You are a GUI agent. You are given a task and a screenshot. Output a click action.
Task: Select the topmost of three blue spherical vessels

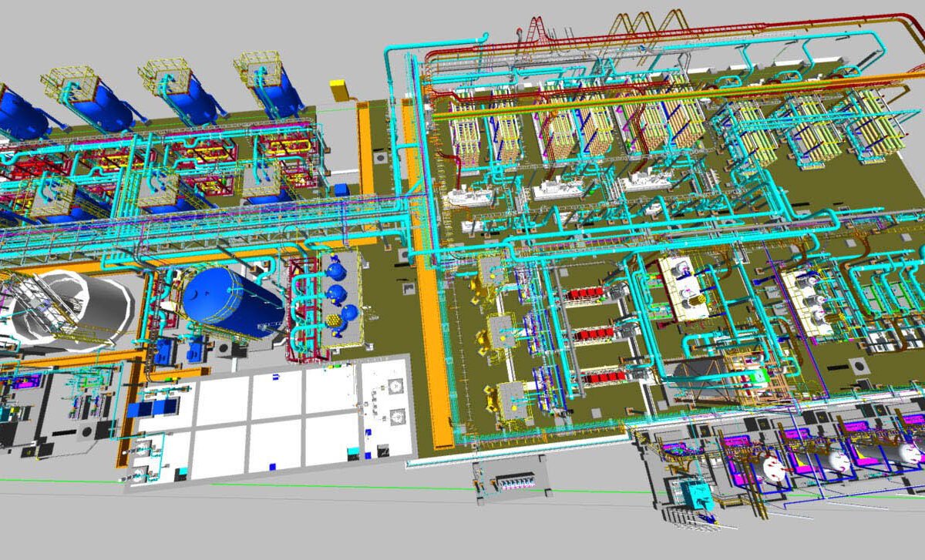[x=336, y=271]
